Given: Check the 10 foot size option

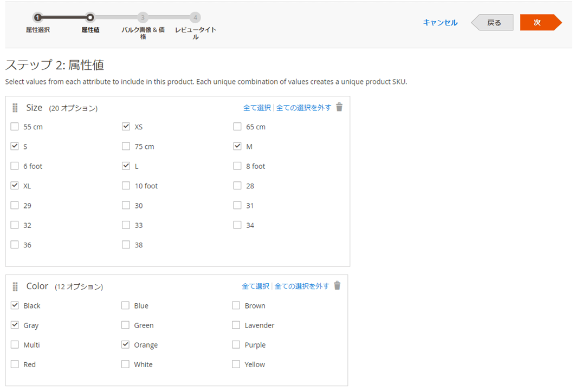Looking at the screenshot, I should pos(126,185).
